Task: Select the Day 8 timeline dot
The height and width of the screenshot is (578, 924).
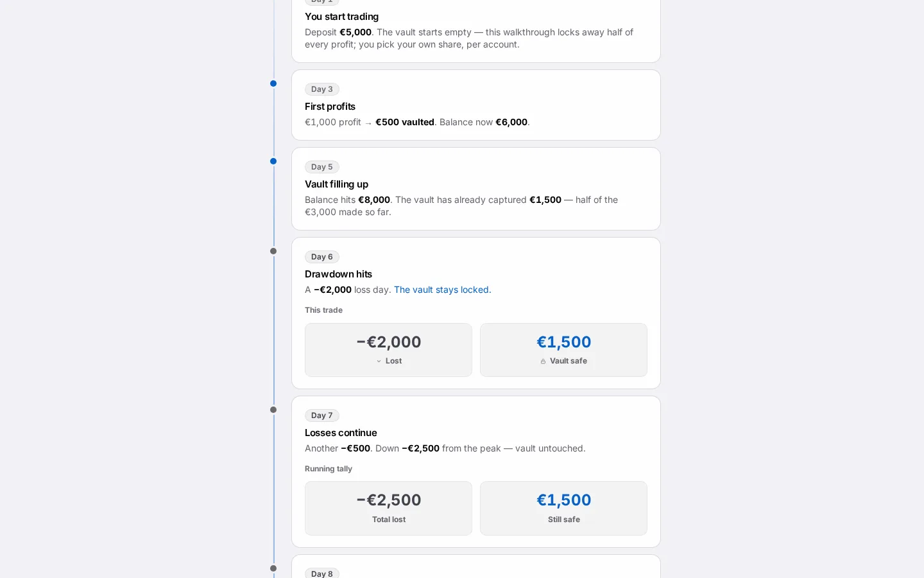Action: 273,568
